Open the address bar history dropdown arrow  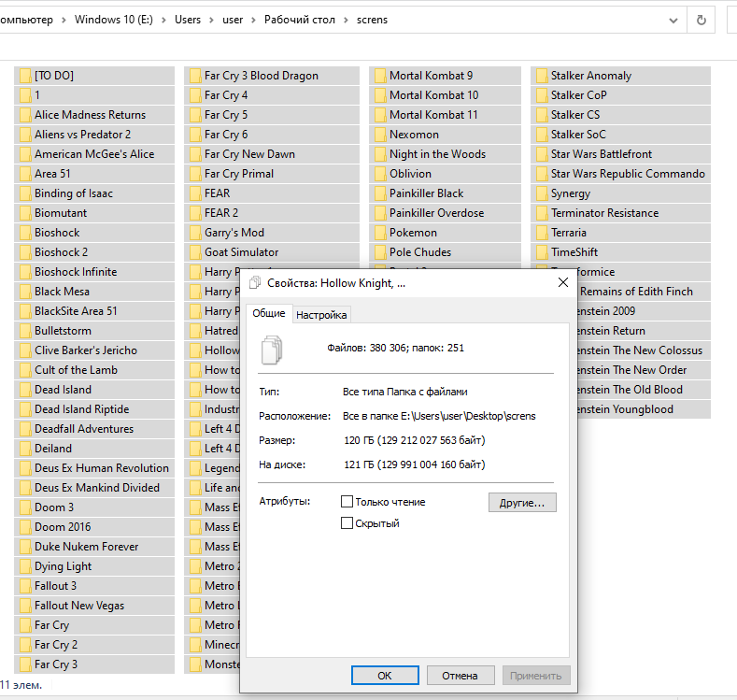tap(673, 21)
